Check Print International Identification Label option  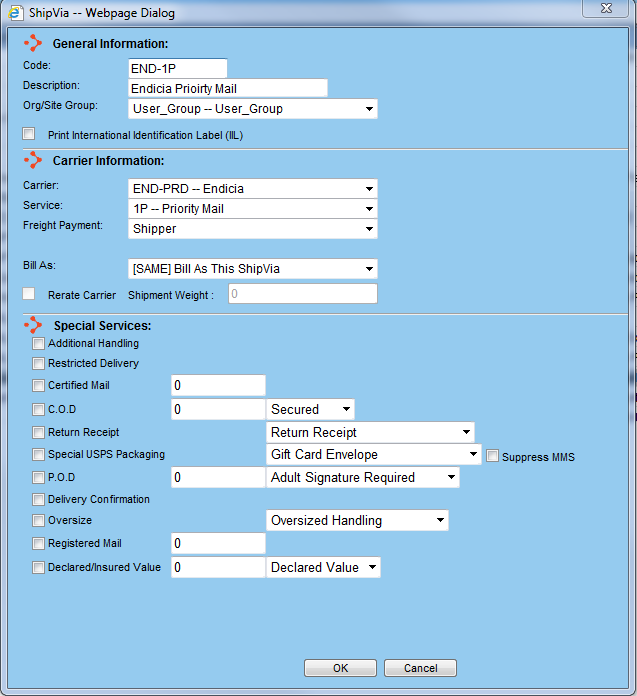(x=29, y=135)
